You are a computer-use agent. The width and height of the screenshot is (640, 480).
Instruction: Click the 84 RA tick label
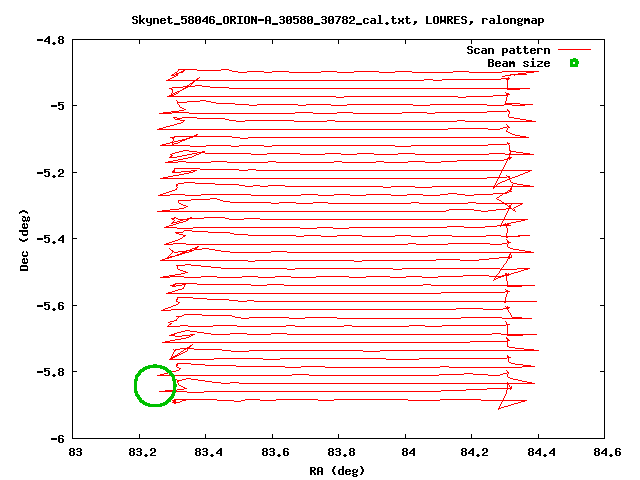408,452
